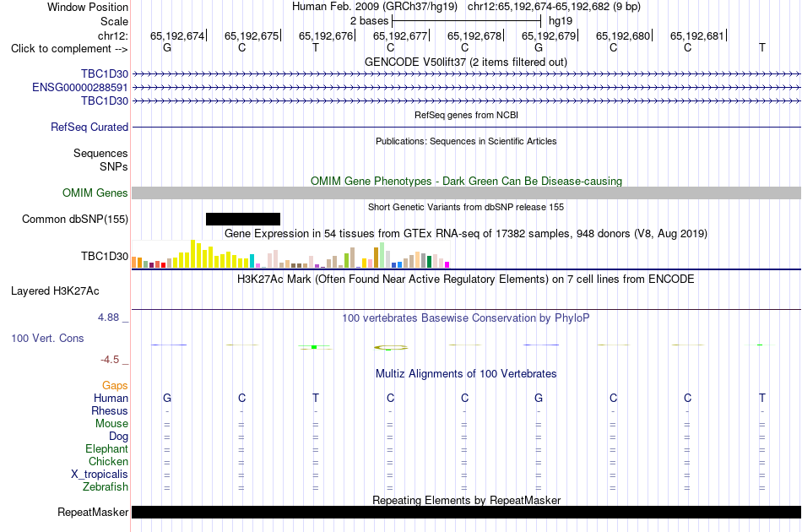The image size is (802, 532).
Task: Open the GTEx tissue expression bar chart
Action: pyautogui.click(x=290, y=254)
